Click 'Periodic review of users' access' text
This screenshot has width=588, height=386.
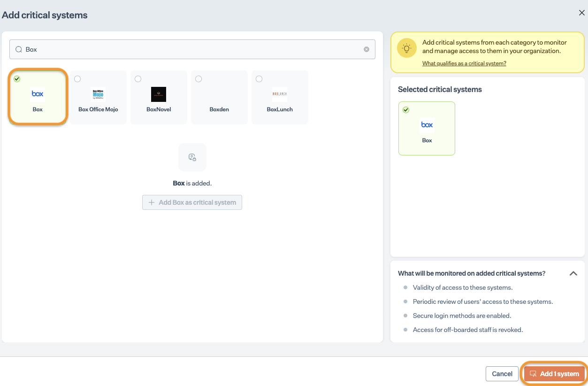(x=483, y=301)
